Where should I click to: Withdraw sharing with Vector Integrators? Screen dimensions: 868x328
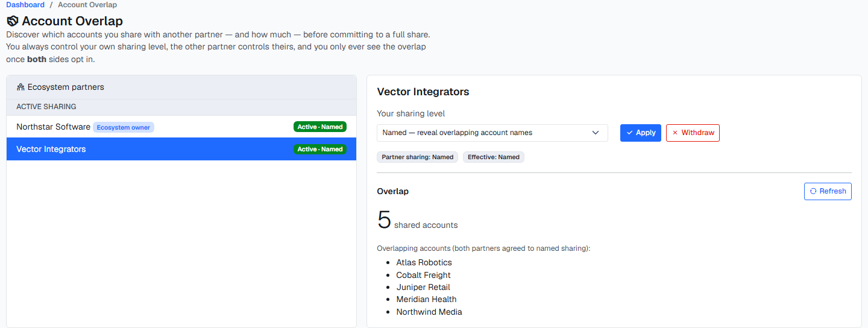click(x=693, y=133)
